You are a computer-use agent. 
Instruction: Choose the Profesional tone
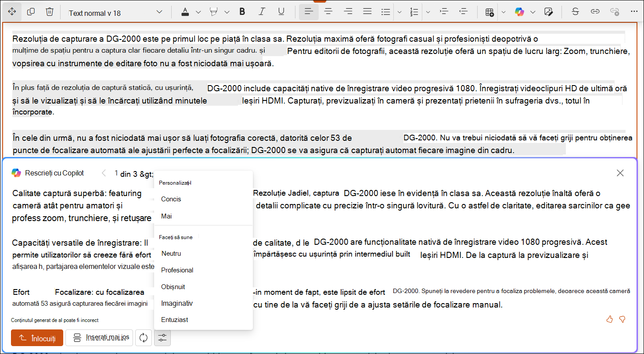[x=177, y=270]
